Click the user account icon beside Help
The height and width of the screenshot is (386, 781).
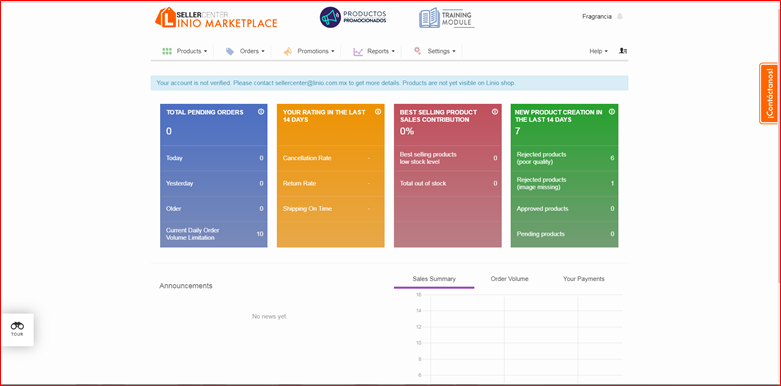click(x=623, y=51)
